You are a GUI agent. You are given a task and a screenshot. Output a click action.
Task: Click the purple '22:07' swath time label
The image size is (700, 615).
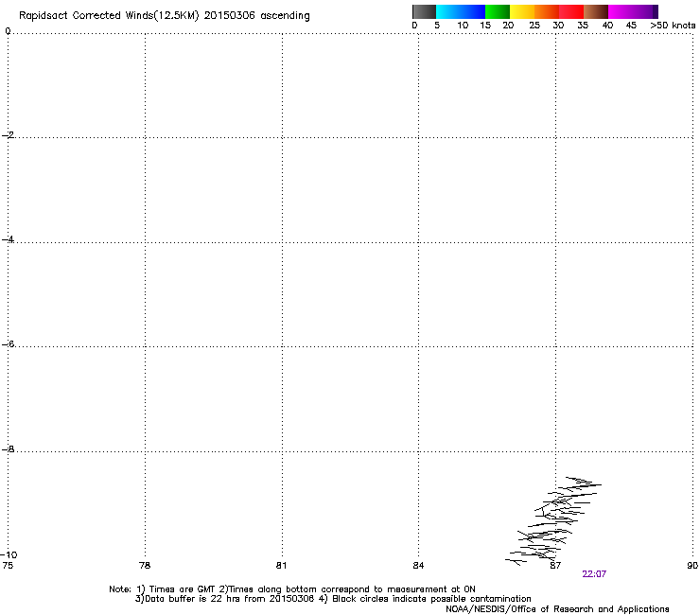pyautogui.click(x=594, y=574)
